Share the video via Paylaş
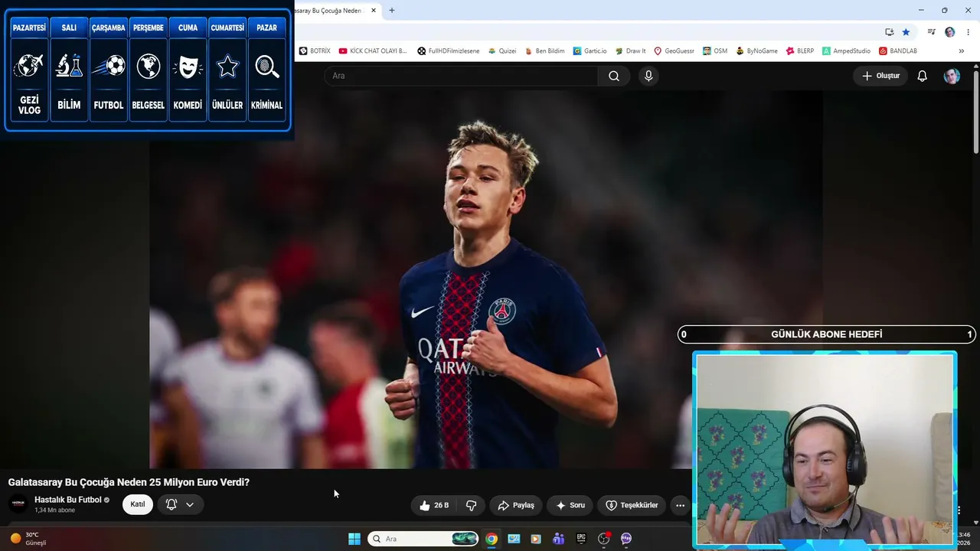The height and width of the screenshot is (551, 980). (516, 505)
